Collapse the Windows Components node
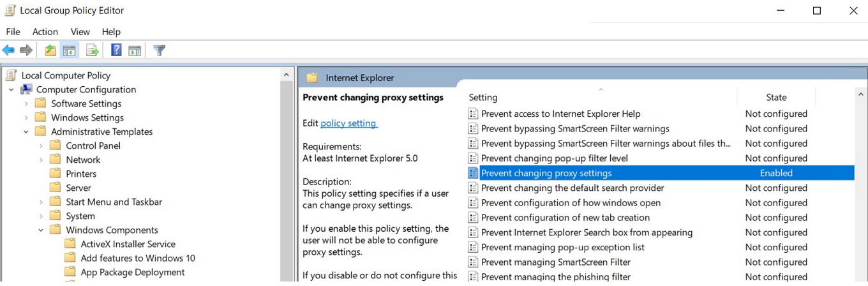 [41, 230]
